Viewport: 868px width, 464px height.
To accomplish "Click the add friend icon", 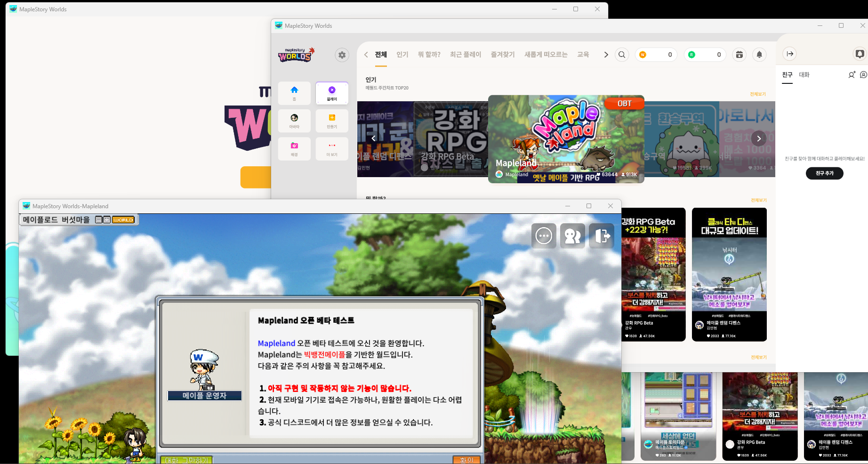I will tap(852, 75).
